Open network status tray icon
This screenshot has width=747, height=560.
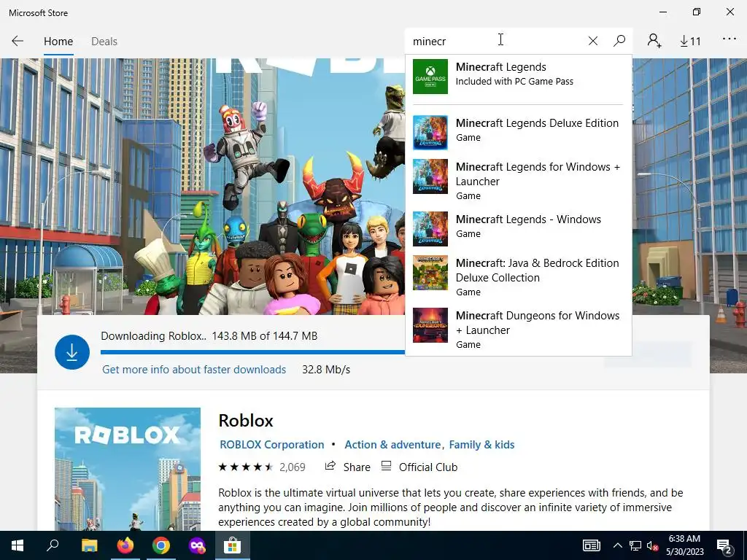pos(635,545)
